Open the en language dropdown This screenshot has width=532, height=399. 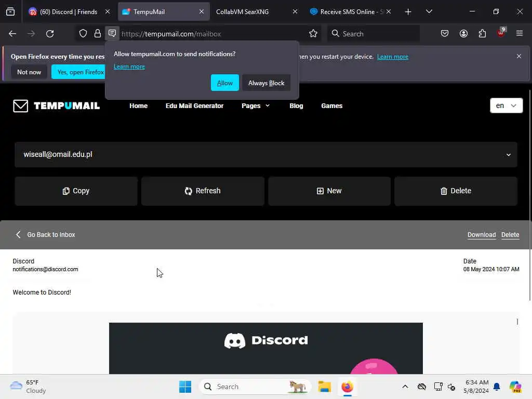pyautogui.click(x=506, y=105)
